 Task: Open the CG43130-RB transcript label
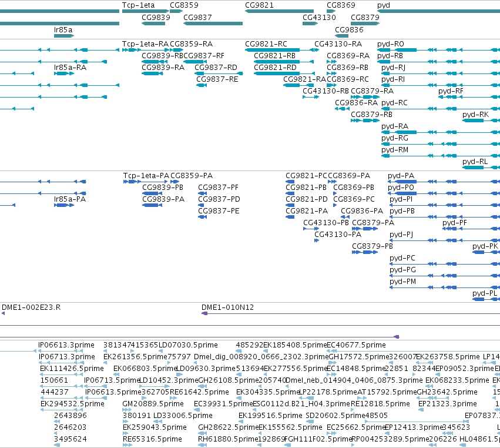[325, 91]
